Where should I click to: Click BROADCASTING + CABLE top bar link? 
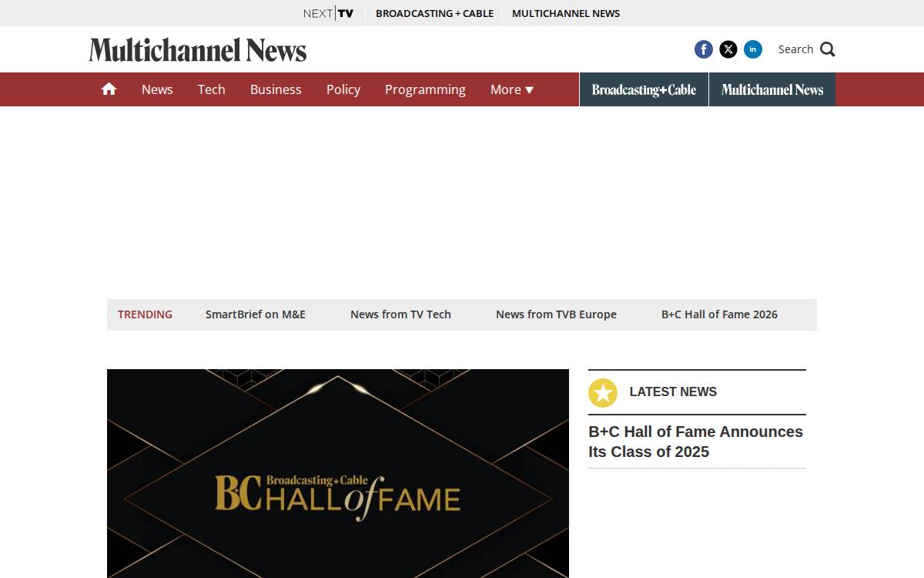click(434, 13)
